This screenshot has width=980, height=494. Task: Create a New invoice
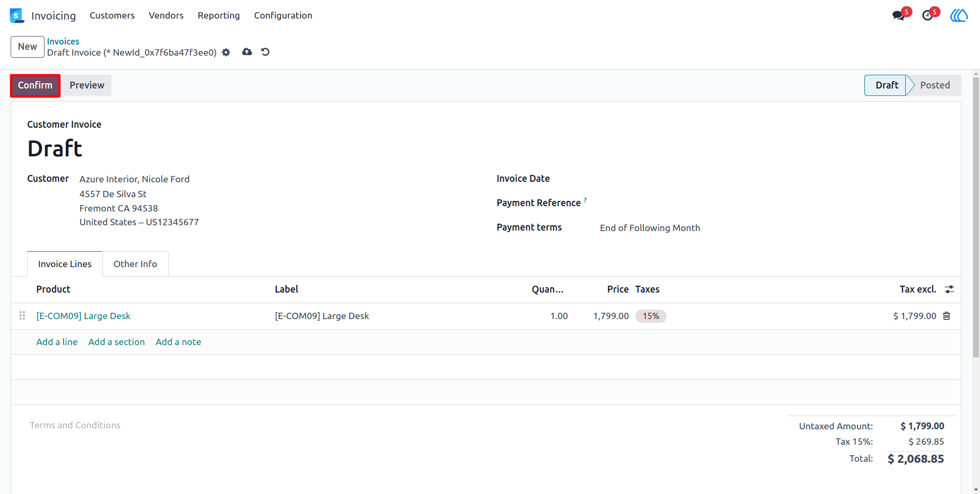[28, 47]
